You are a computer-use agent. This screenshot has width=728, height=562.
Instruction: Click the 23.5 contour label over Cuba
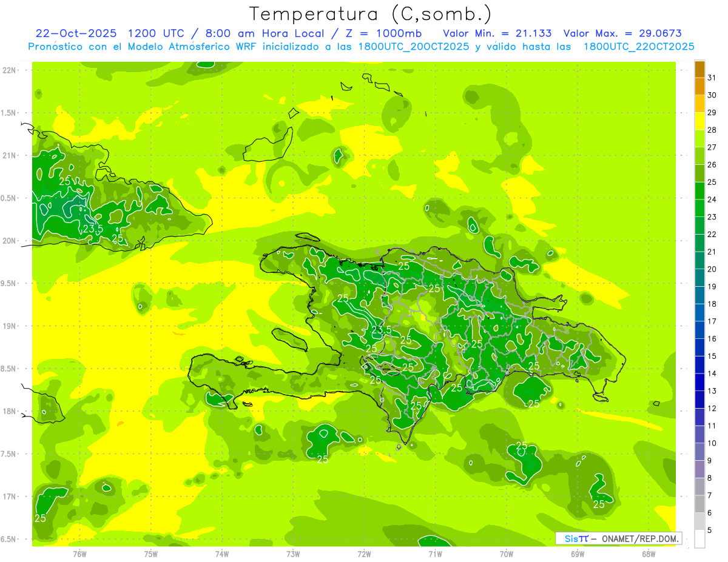pyautogui.click(x=92, y=229)
